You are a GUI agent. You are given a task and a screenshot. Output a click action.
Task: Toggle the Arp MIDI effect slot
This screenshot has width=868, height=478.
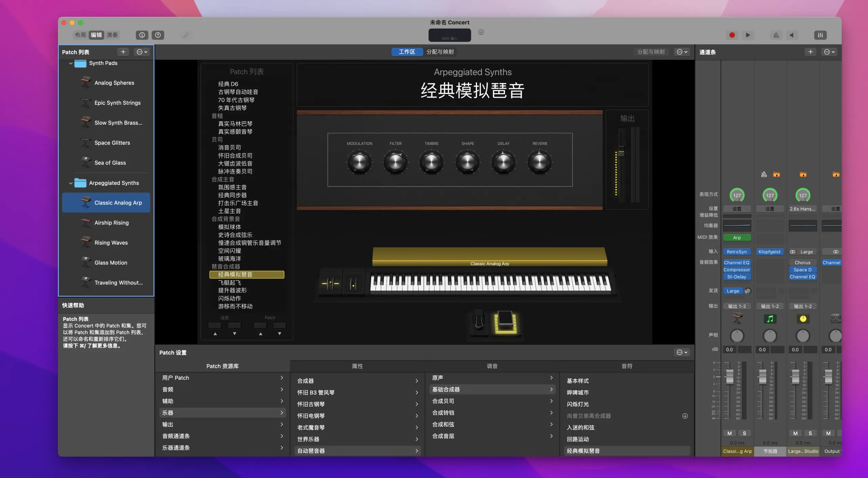(x=736, y=237)
